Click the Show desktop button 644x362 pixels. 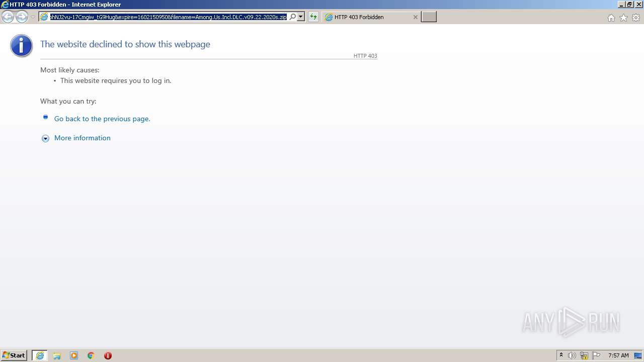(x=638, y=355)
